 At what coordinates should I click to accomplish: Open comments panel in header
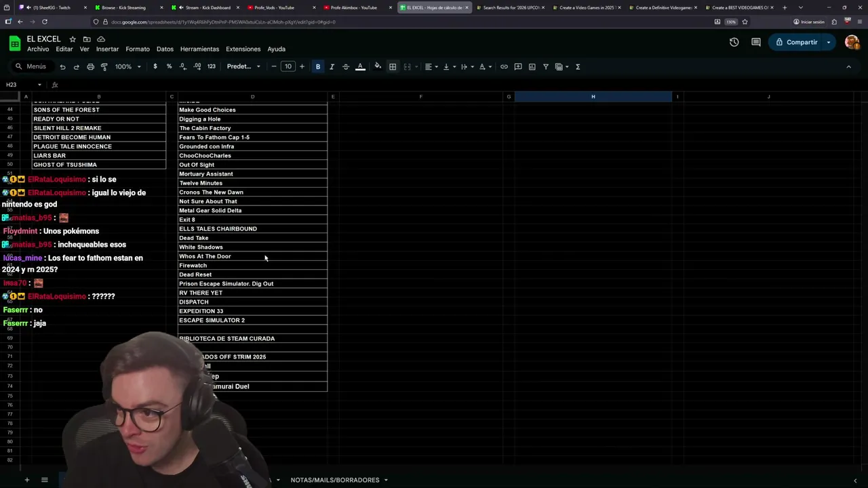[756, 42]
